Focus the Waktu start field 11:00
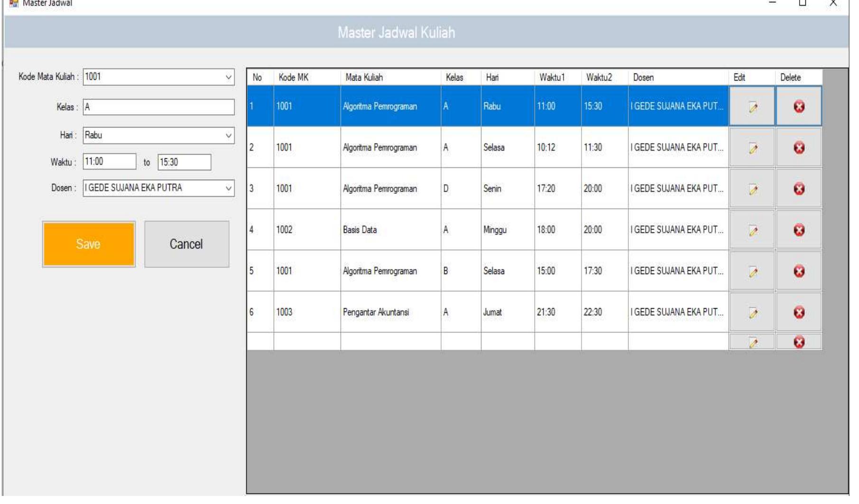 [110, 162]
